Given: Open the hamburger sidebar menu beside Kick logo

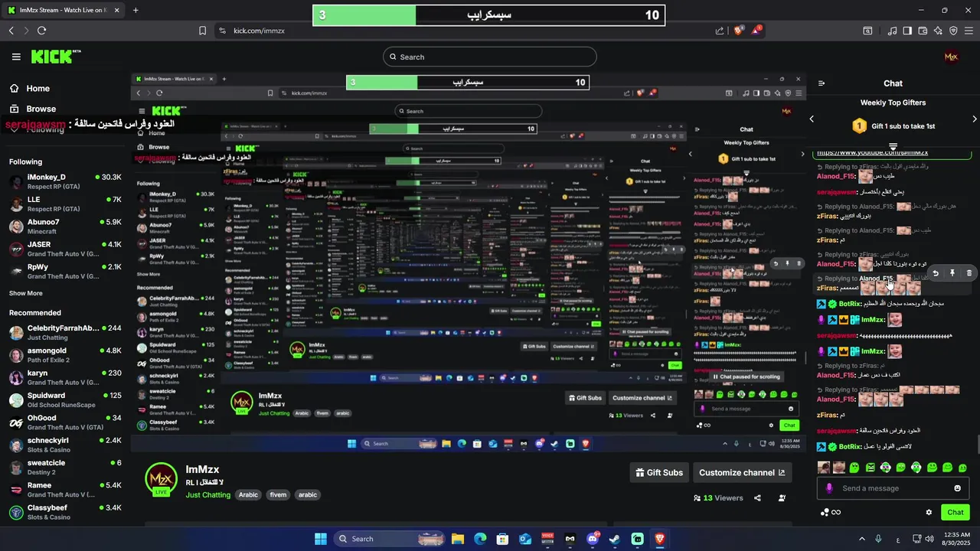Looking at the screenshot, I should [x=16, y=57].
